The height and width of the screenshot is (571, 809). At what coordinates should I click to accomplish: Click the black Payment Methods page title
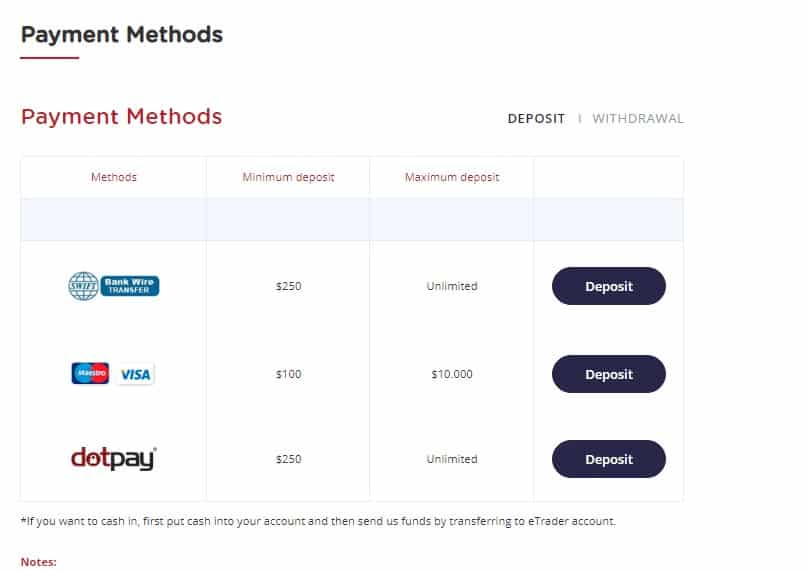[122, 35]
